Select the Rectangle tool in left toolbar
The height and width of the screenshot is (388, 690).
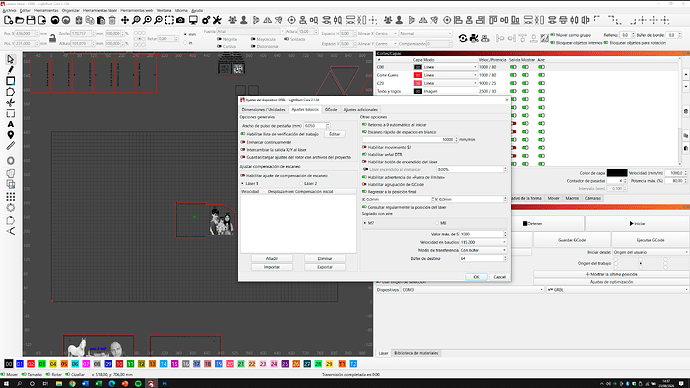11,81
